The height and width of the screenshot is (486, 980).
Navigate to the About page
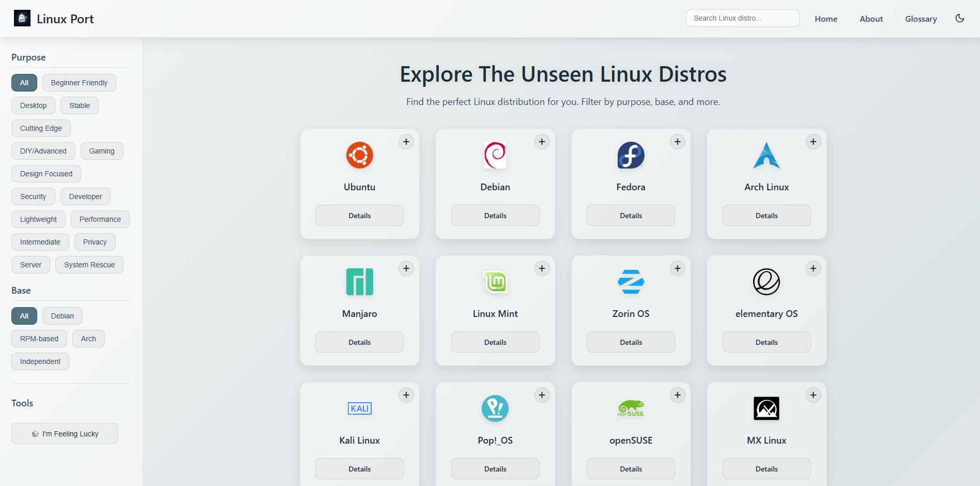click(x=871, y=19)
